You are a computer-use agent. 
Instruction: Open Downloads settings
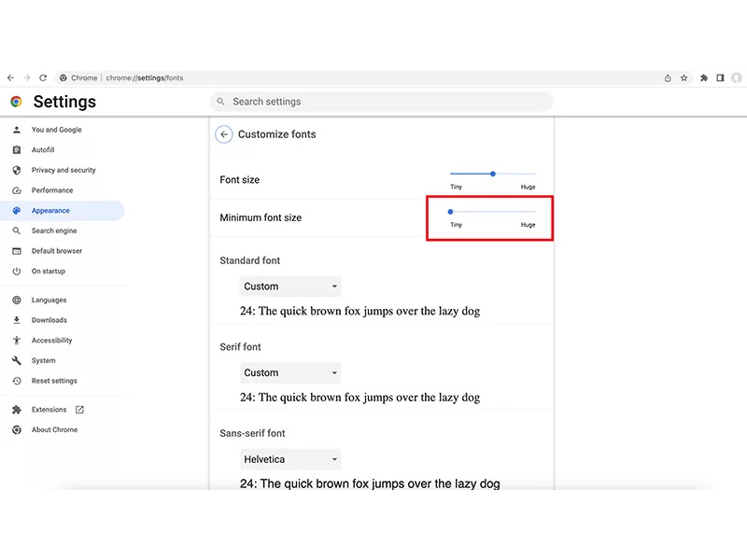[49, 320]
